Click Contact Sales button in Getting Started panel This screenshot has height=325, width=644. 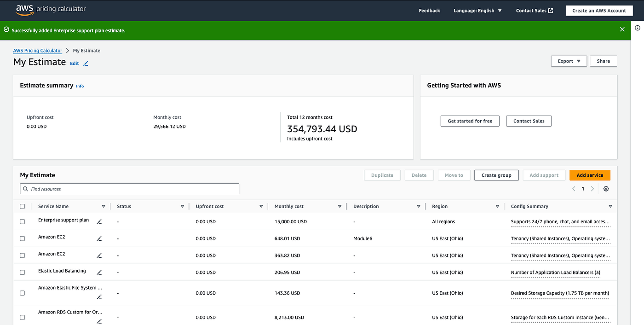(529, 121)
